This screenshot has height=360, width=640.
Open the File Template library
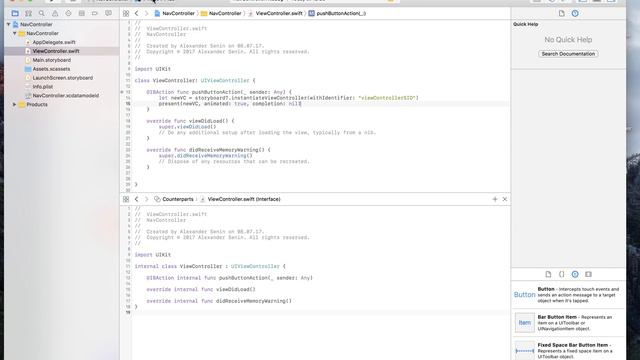[548, 274]
